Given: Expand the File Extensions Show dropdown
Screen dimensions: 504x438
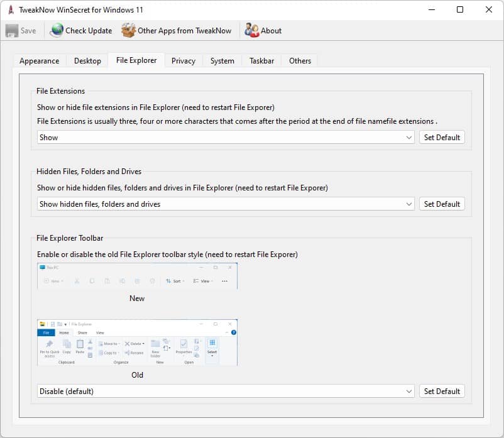Looking at the screenshot, I should click(x=226, y=137).
